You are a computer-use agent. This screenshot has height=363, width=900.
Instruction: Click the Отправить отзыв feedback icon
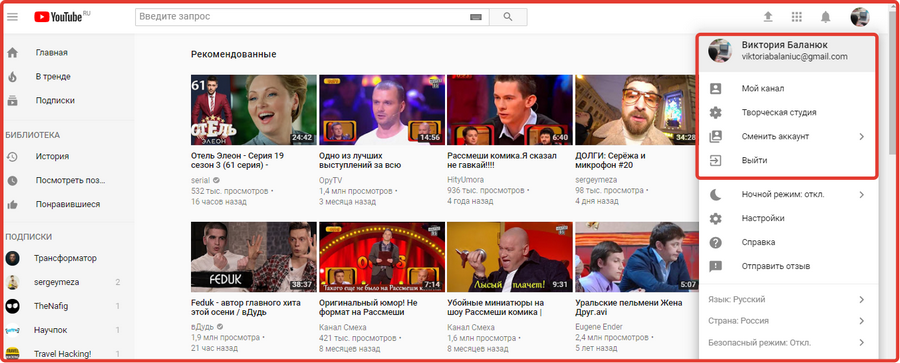click(x=715, y=267)
